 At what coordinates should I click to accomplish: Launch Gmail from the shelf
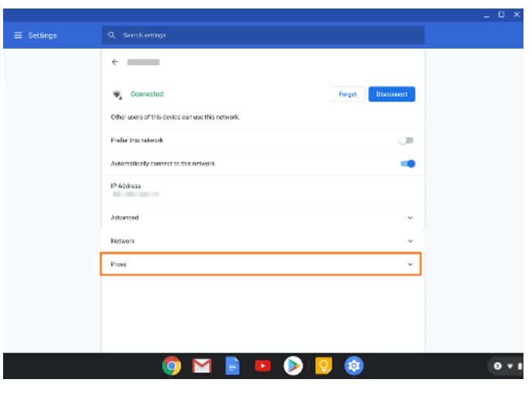click(x=202, y=366)
